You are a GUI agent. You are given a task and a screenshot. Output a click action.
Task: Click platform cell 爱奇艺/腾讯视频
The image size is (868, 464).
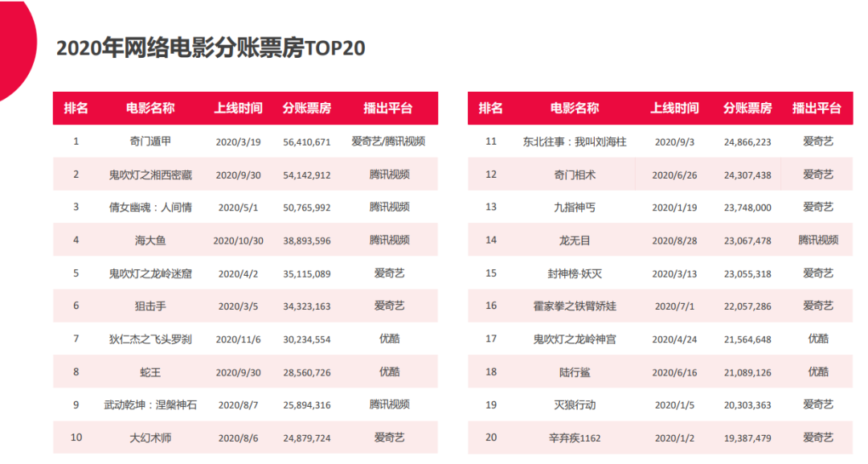[x=388, y=142]
